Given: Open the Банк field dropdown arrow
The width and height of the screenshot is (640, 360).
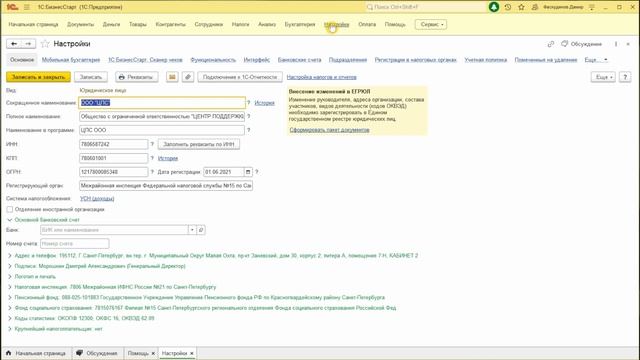Looking at the screenshot, I should pyautogui.click(x=192, y=230).
